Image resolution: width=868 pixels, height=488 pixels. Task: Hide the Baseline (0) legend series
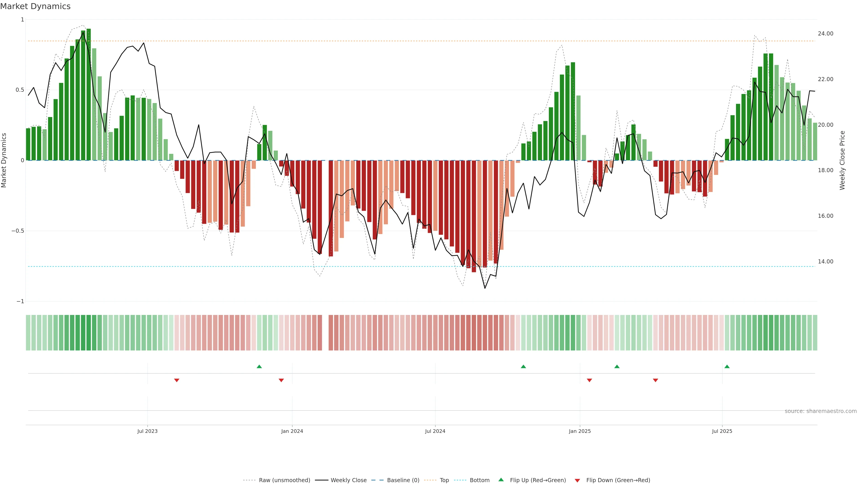pos(403,480)
